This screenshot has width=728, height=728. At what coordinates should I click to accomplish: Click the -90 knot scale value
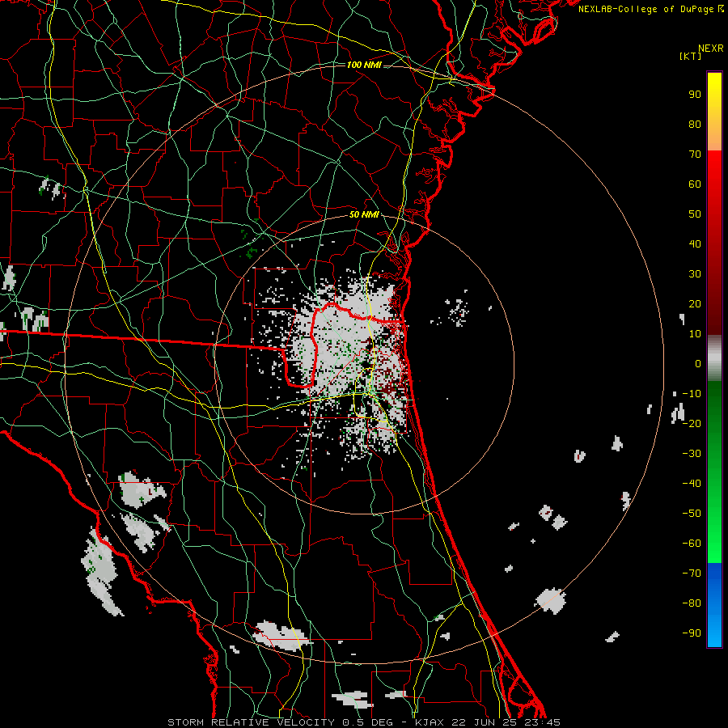tap(692, 633)
